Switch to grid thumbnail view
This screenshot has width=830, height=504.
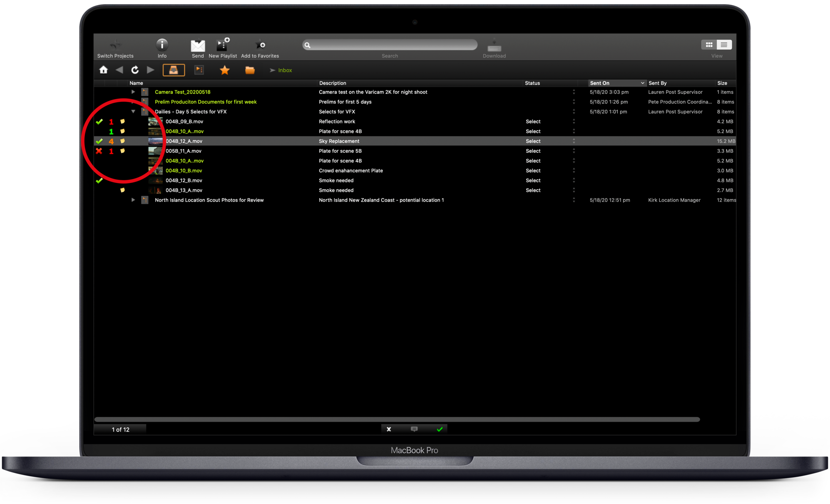pos(709,45)
